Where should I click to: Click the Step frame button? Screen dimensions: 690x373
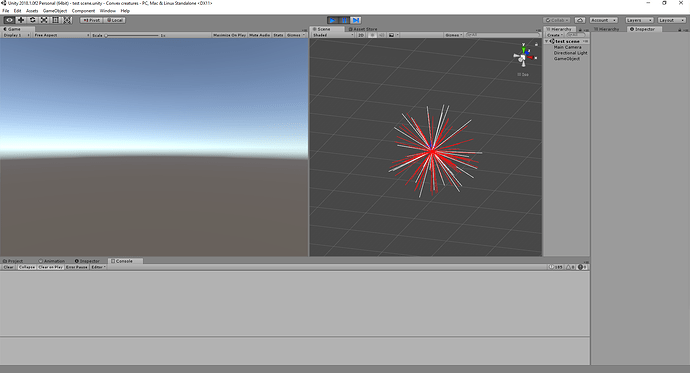pos(356,20)
